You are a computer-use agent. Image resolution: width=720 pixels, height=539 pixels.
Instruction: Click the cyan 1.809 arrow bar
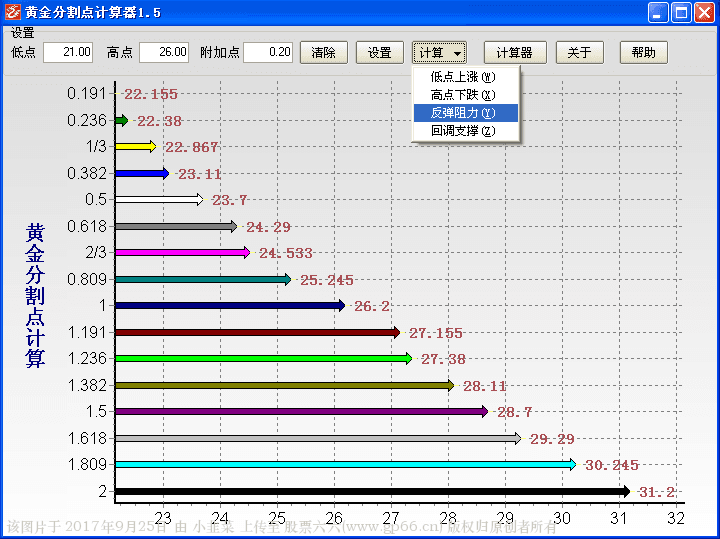pyautogui.click(x=346, y=465)
